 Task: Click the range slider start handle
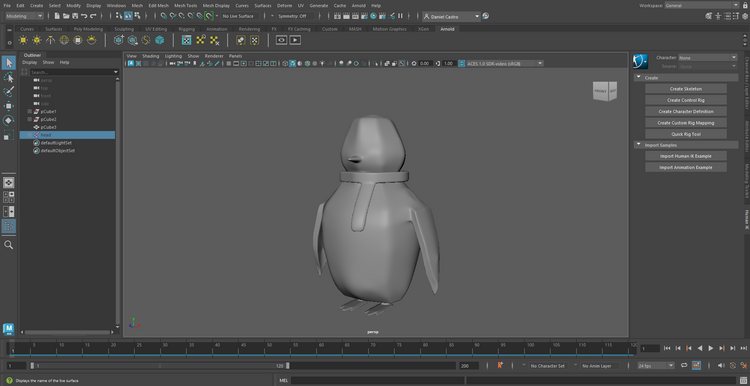pyautogui.click(x=32, y=365)
